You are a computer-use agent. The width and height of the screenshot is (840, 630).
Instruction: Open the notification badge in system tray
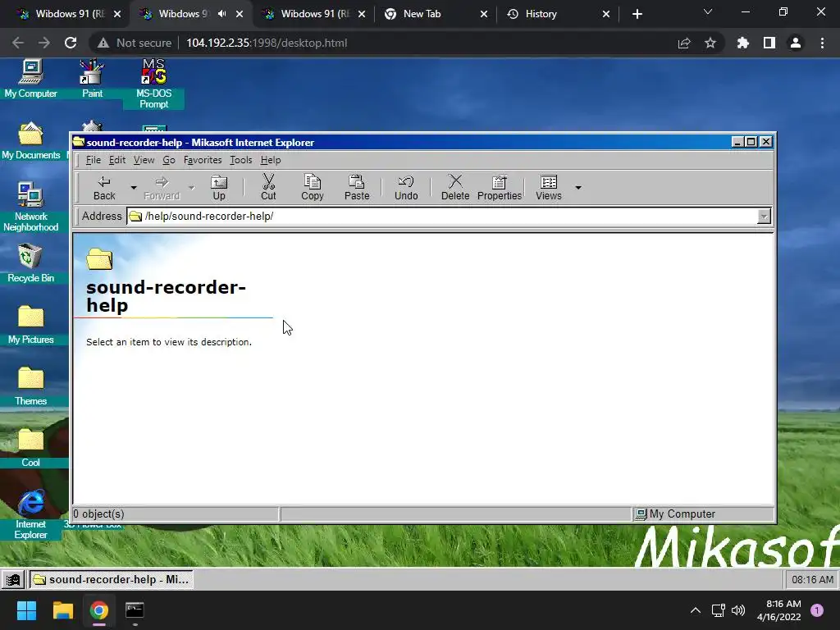click(817, 610)
